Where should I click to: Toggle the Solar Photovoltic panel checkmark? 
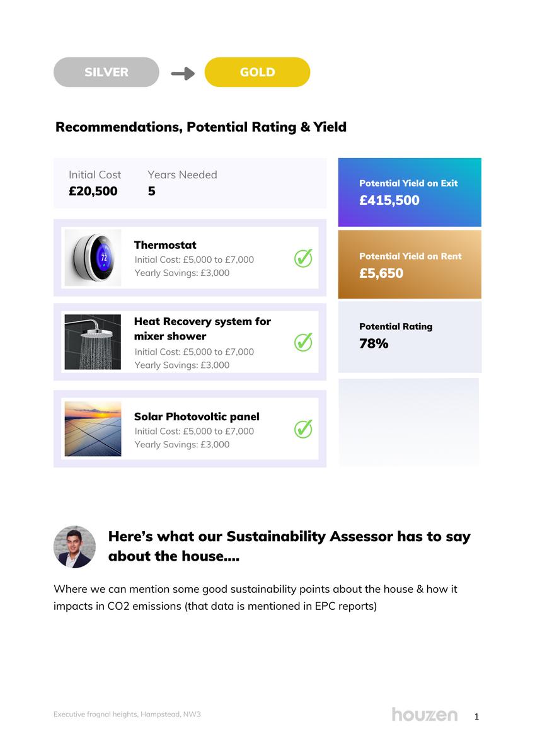tap(303, 429)
